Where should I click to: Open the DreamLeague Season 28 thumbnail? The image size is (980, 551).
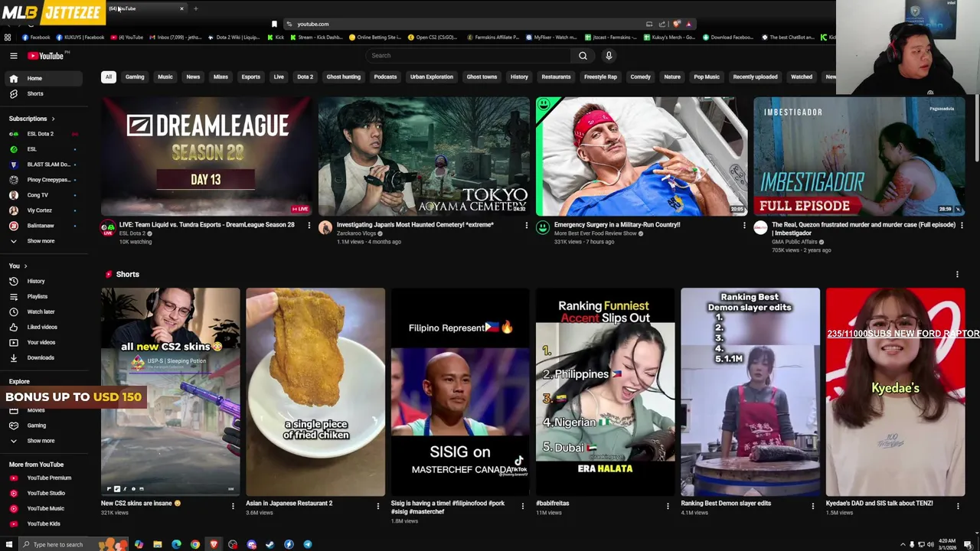tap(207, 156)
